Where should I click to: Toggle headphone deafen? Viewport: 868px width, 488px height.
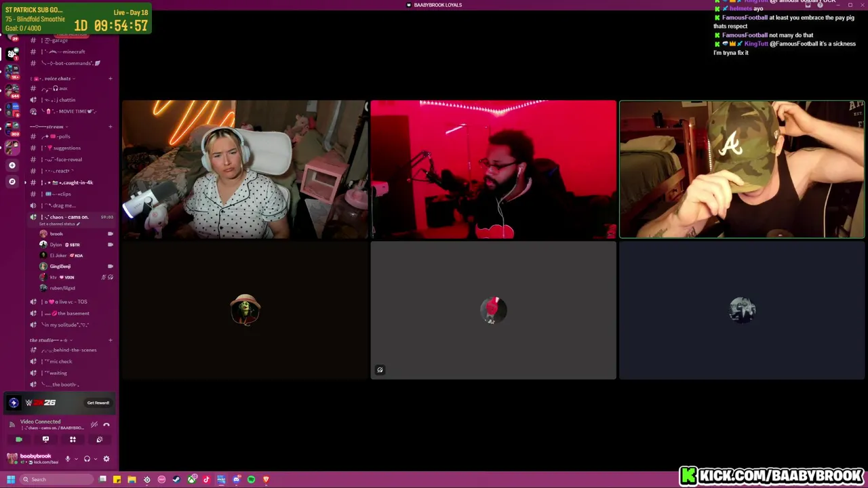[x=87, y=459]
